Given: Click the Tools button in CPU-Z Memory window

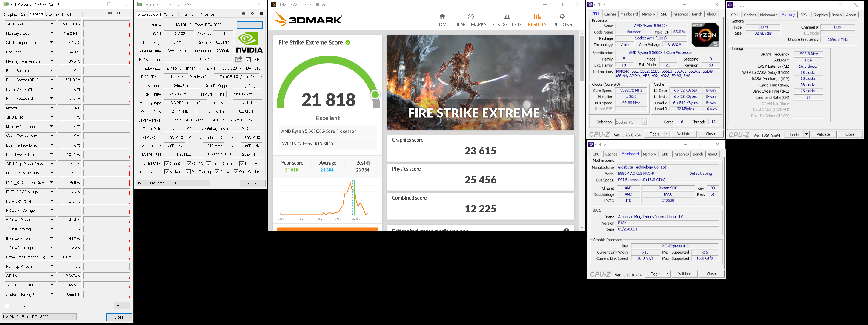Looking at the screenshot, I should tap(794, 134).
